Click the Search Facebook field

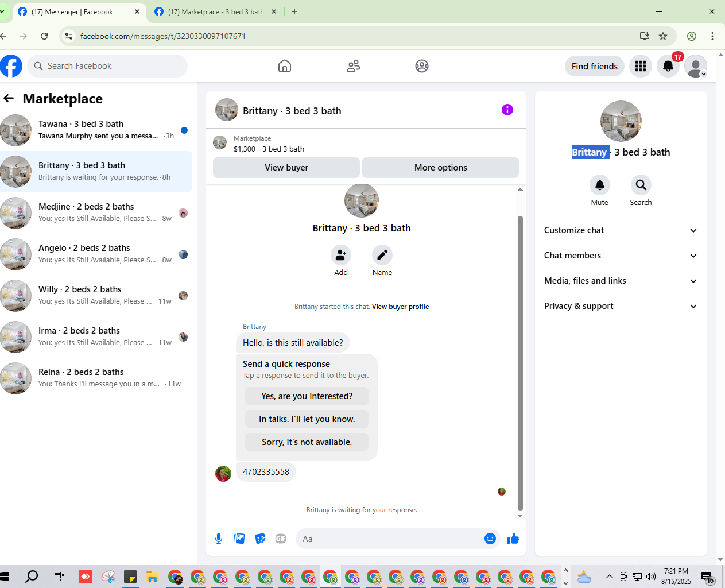[x=107, y=66]
